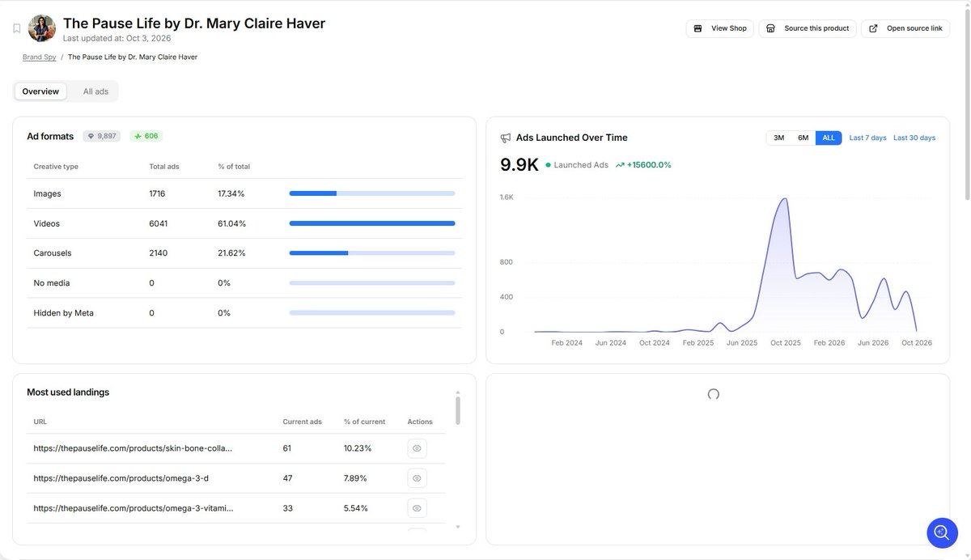Click the Source this product button

tap(808, 28)
